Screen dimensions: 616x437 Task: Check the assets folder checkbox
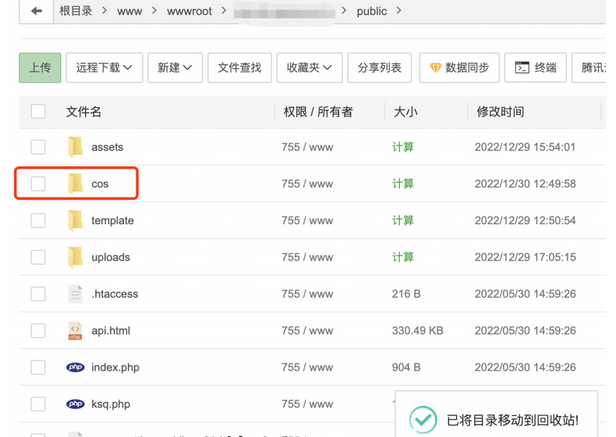(38, 147)
